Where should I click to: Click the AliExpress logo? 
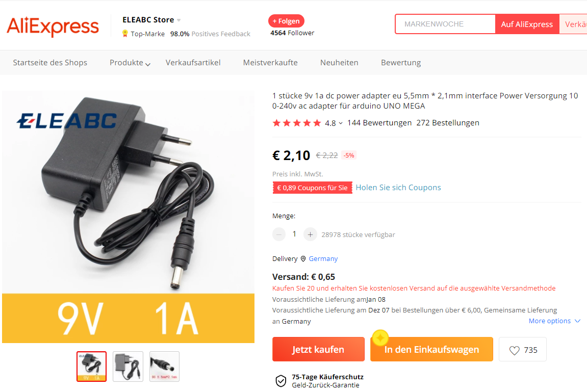click(x=53, y=26)
